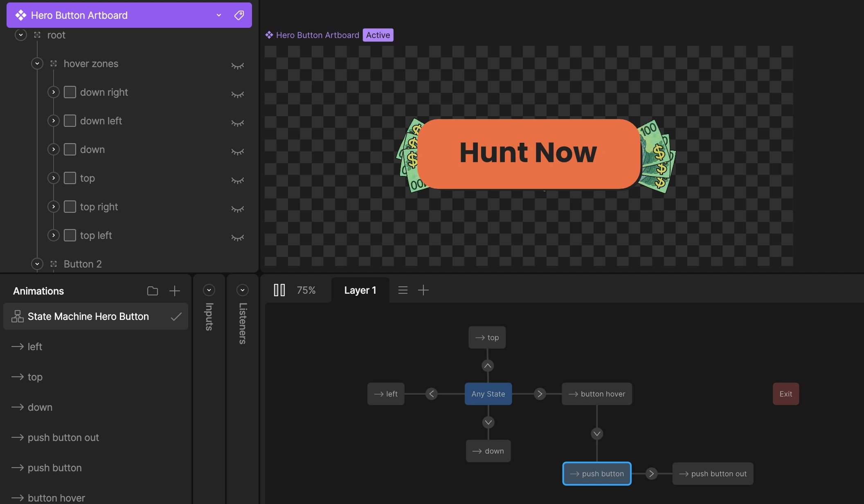Select the Any State node
This screenshot has height=504, width=864.
(x=488, y=394)
